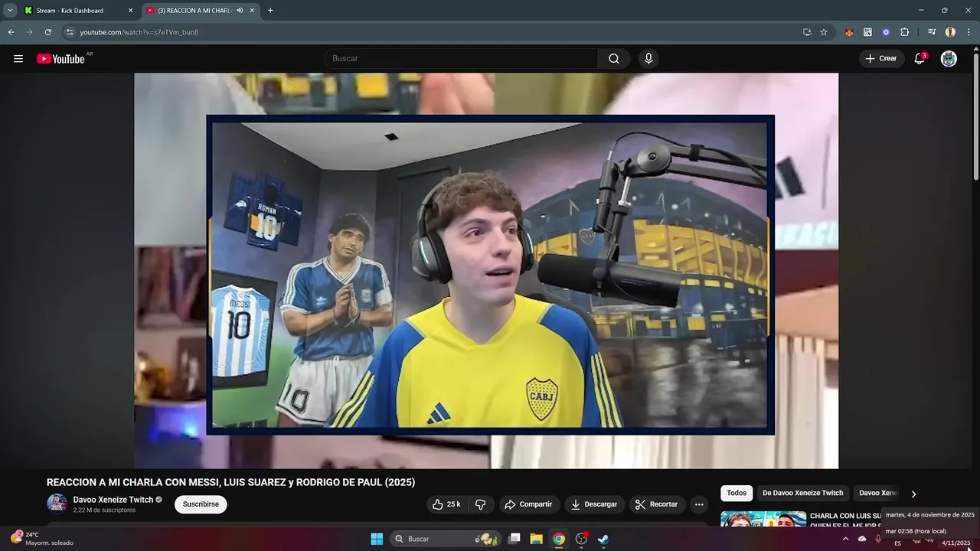Clip the video with Recortar
This screenshot has width=980, height=551.
click(x=657, y=504)
